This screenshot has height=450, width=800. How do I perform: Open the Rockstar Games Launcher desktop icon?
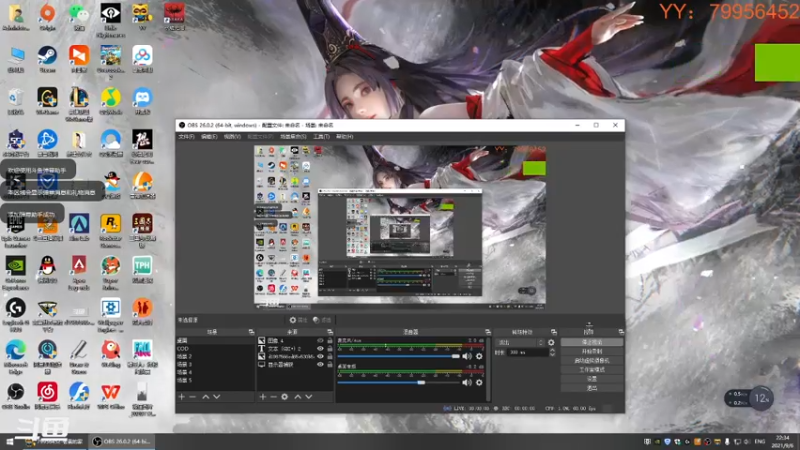(111, 231)
